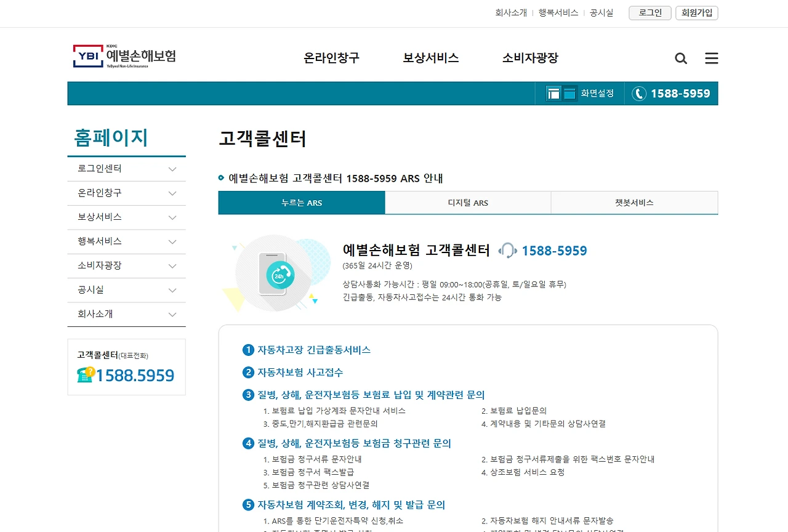Expand the 로그인센터 sidebar section

click(x=127, y=169)
